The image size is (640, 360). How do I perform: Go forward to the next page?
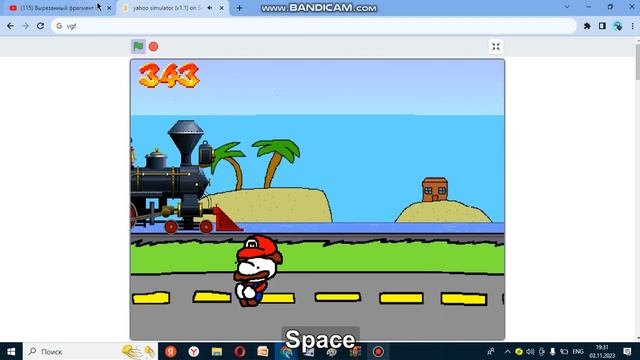[25, 26]
